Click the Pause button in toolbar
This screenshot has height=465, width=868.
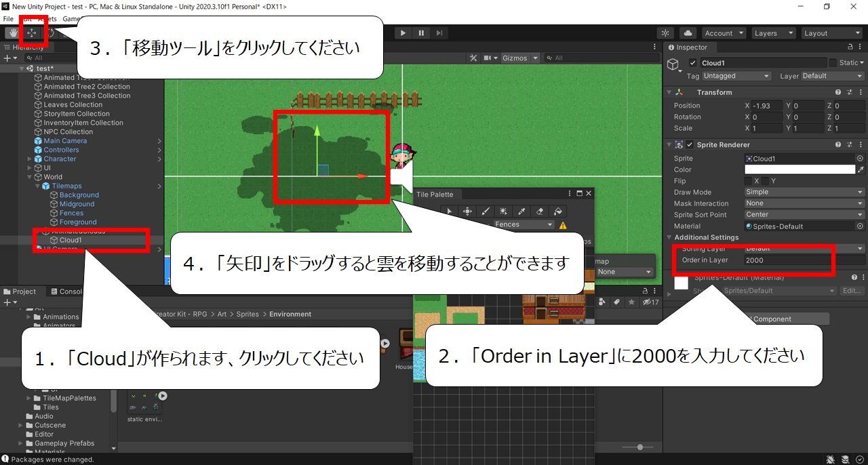[421, 33]
